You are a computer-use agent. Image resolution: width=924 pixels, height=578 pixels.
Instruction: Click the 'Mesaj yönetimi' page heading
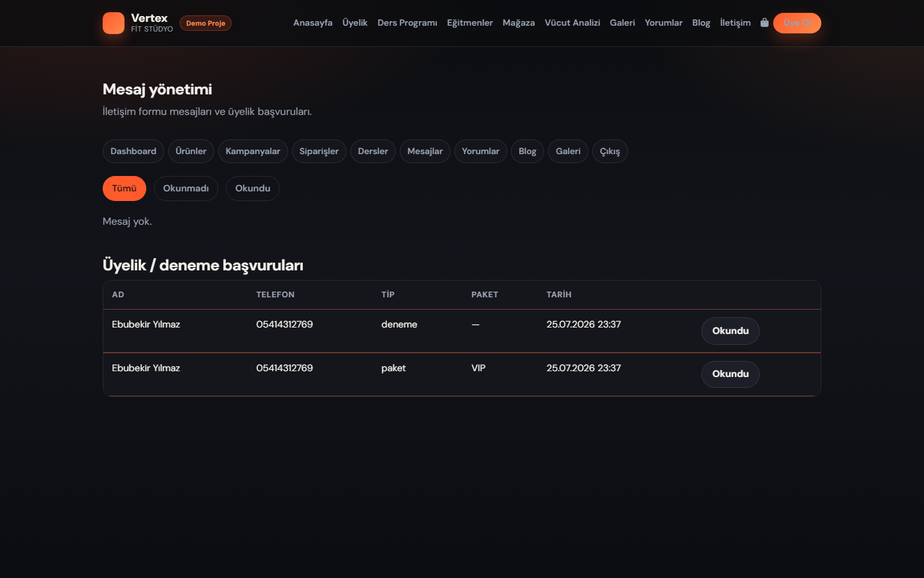pos(157,90)
